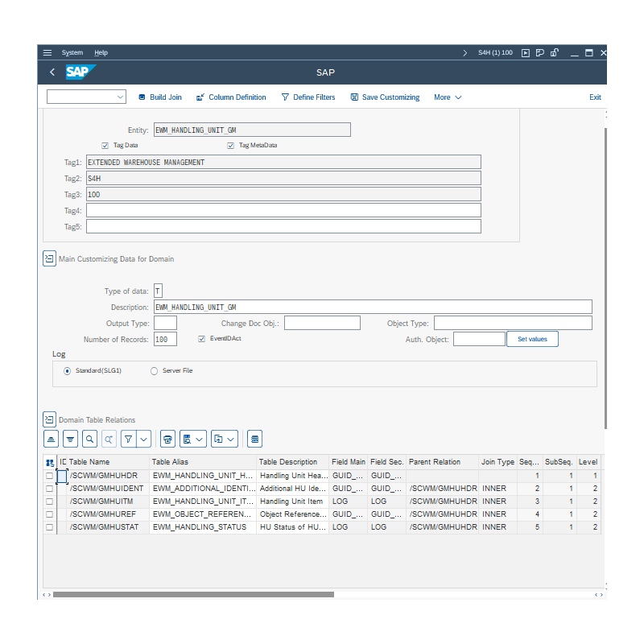Viewport: 644px width, 644px height.
Task: Open the Help menu
Action: click(x=101, y=52)
